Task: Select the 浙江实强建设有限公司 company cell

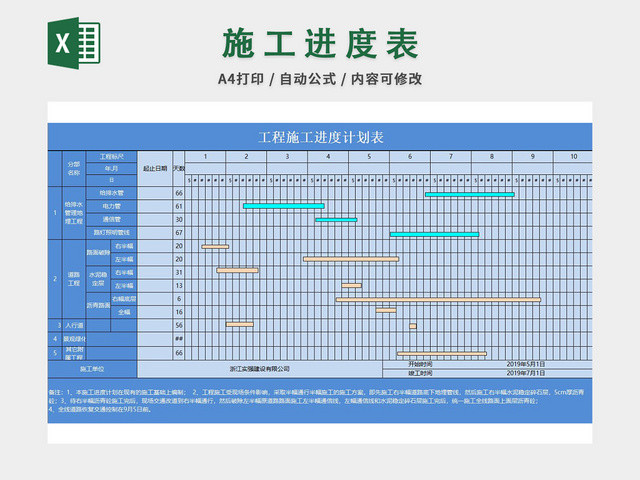Action: coord(260,369)
